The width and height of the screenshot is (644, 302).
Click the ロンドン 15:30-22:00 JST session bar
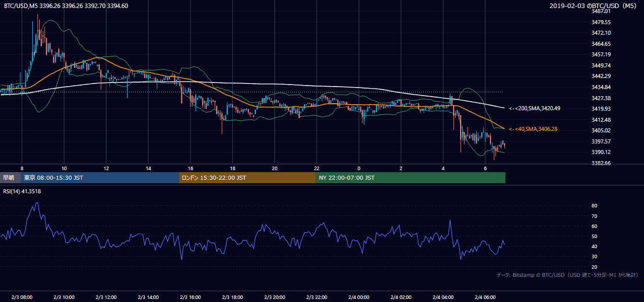click(247, 178)
